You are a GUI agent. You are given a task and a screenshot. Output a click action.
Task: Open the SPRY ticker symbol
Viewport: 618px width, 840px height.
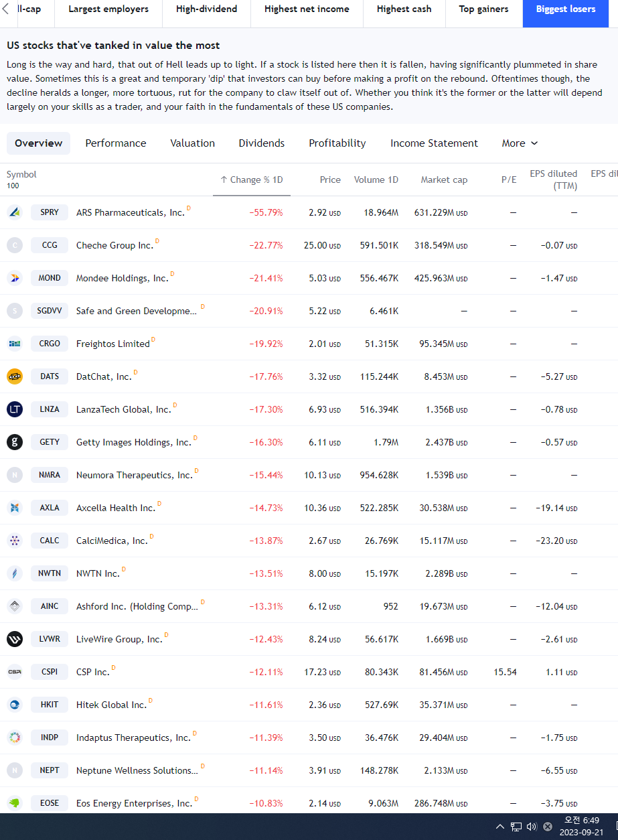pyautogui.click(x=50, y=212)
